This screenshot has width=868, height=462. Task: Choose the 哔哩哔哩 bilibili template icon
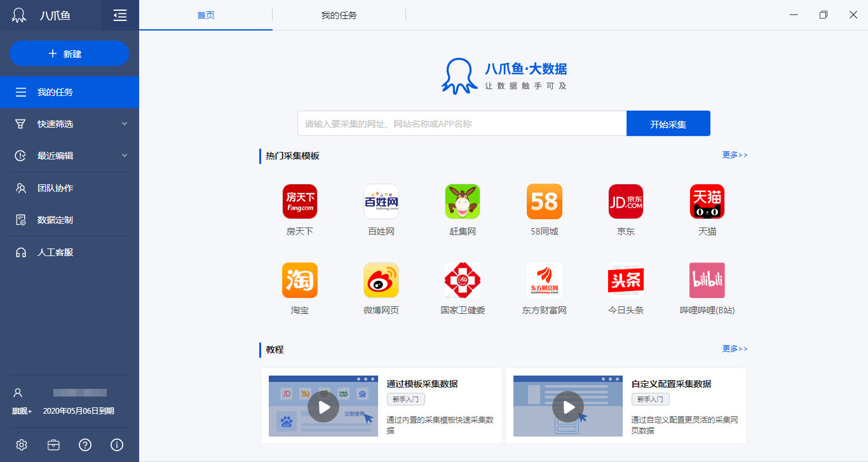(707, 280)
